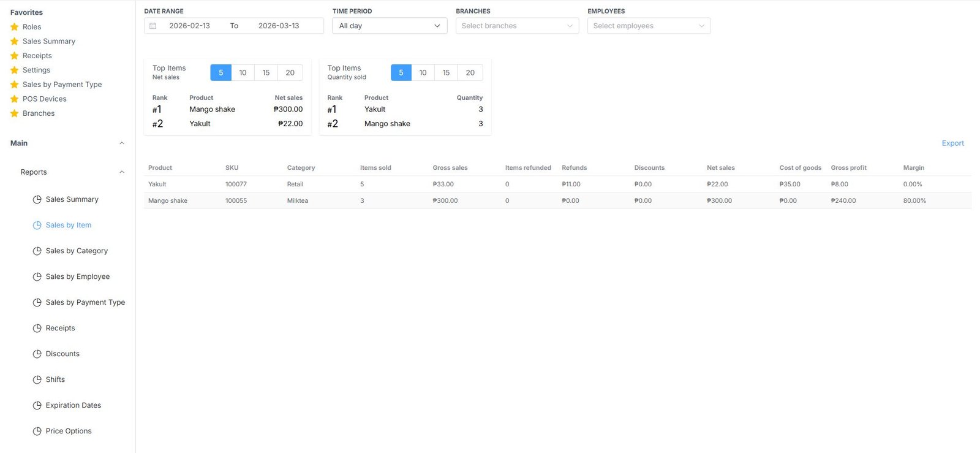Open the Time Period dropdown
This screenshot has height=453, width=980.
tap(390, 26)
